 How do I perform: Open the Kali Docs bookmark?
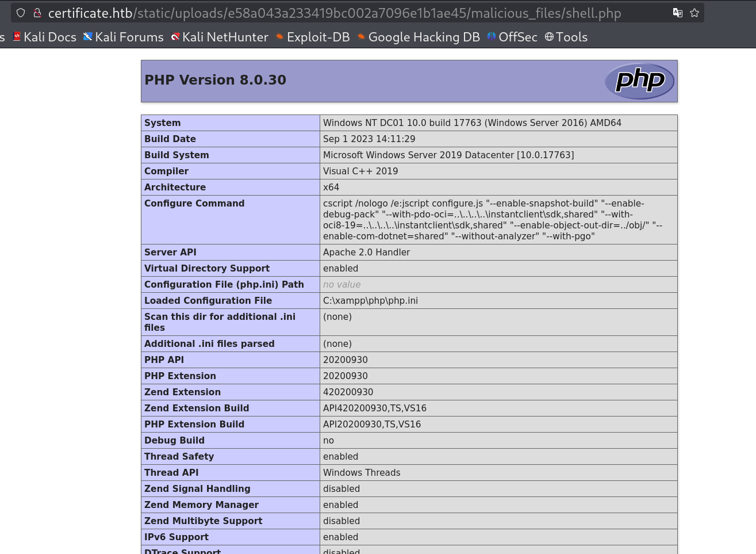coord(44,37)
